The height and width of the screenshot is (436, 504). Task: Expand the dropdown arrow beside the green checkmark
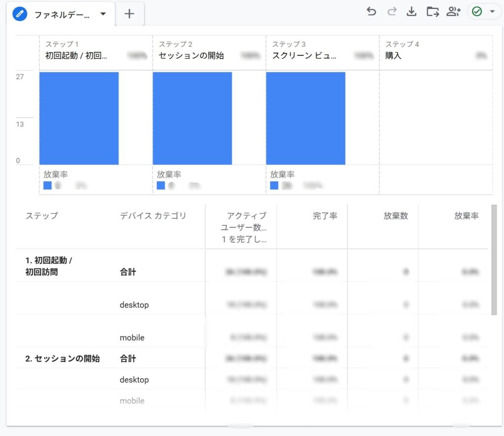click(x=492, y=12)
